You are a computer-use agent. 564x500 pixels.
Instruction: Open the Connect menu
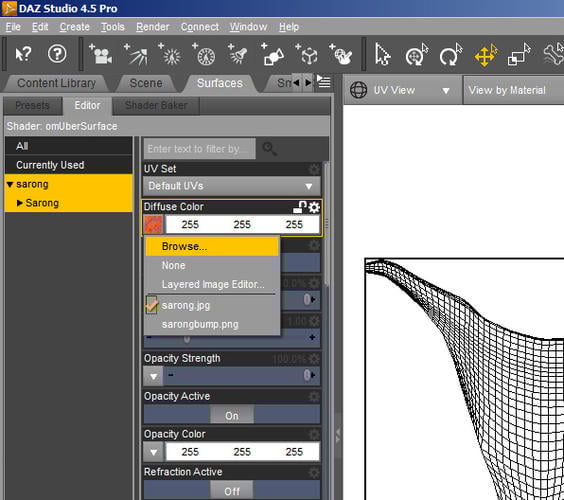[200, 27]
